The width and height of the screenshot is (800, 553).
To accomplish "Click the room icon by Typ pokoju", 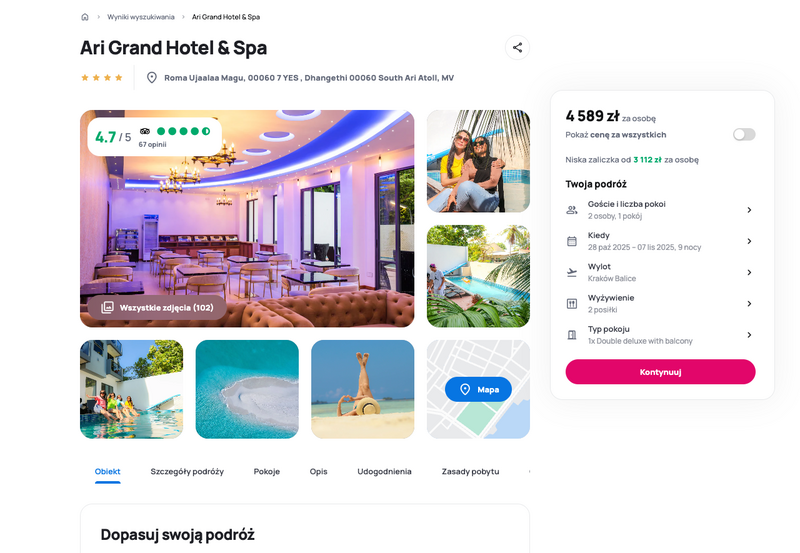I will (x=572, y=335).
